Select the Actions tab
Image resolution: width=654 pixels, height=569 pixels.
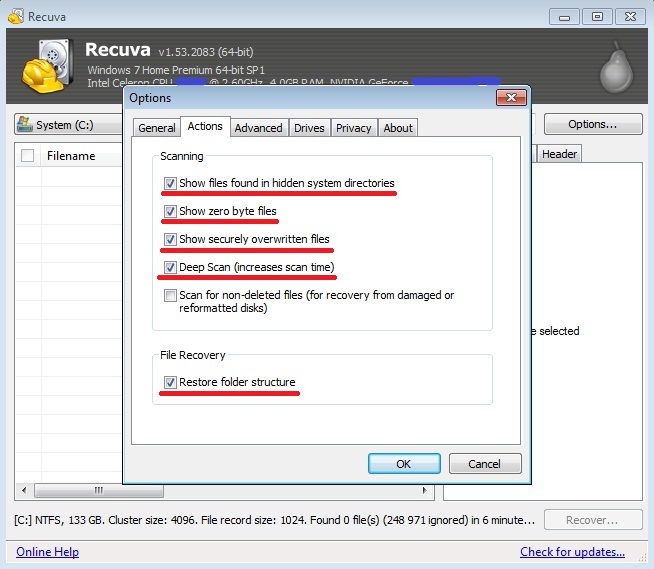pos(205,126)
